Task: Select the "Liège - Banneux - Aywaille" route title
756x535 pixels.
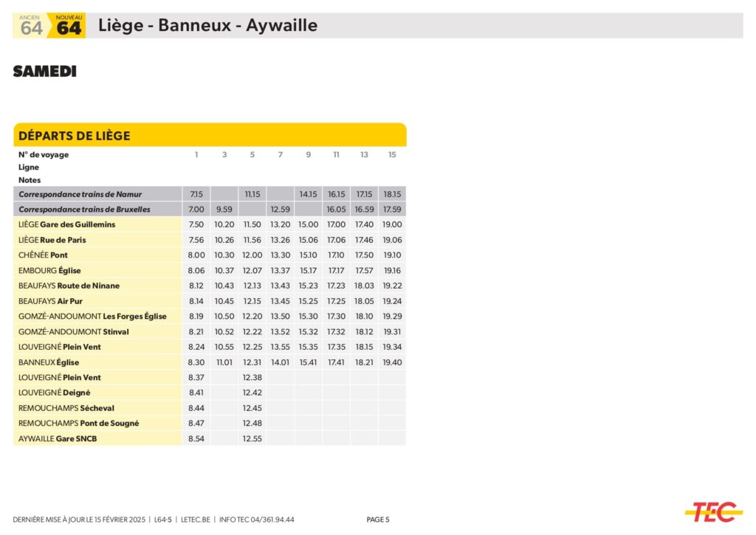Action: (207, 26)
